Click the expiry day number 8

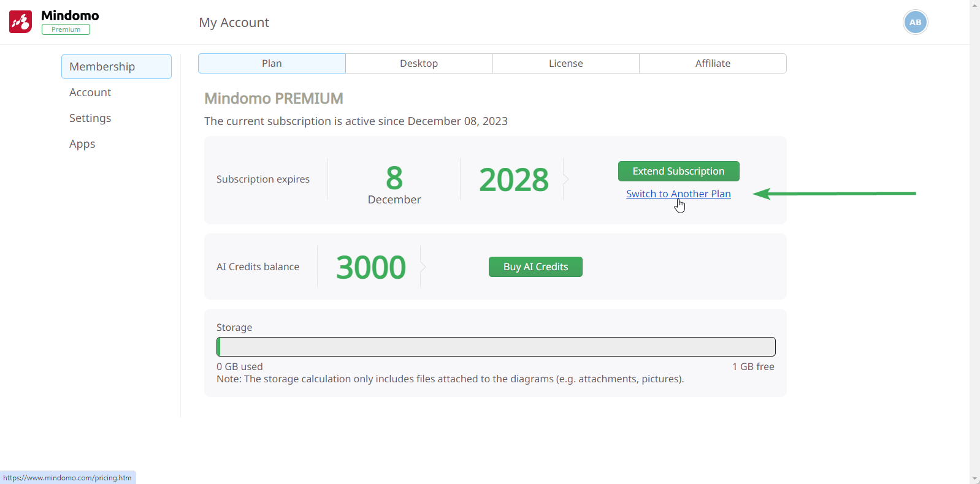[x=394, y=178]
